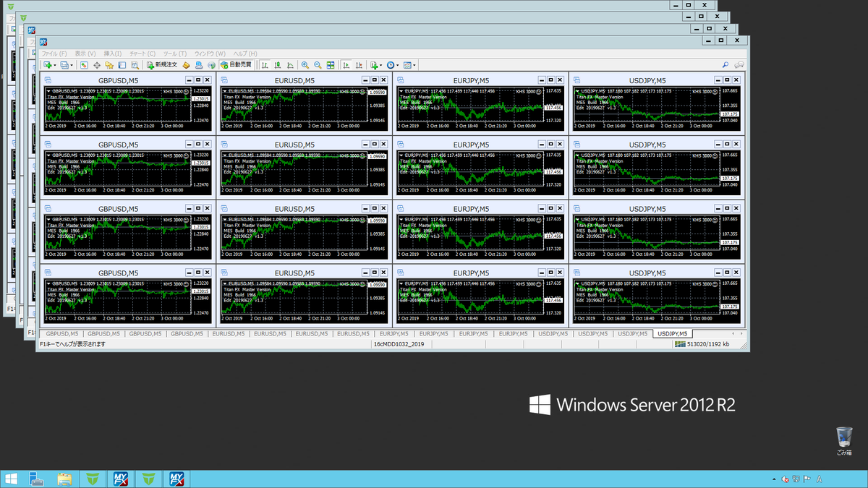The height and width of the screenshot is (488, 868).
Task: Click the signals globe icon
Action: point(211,65)
